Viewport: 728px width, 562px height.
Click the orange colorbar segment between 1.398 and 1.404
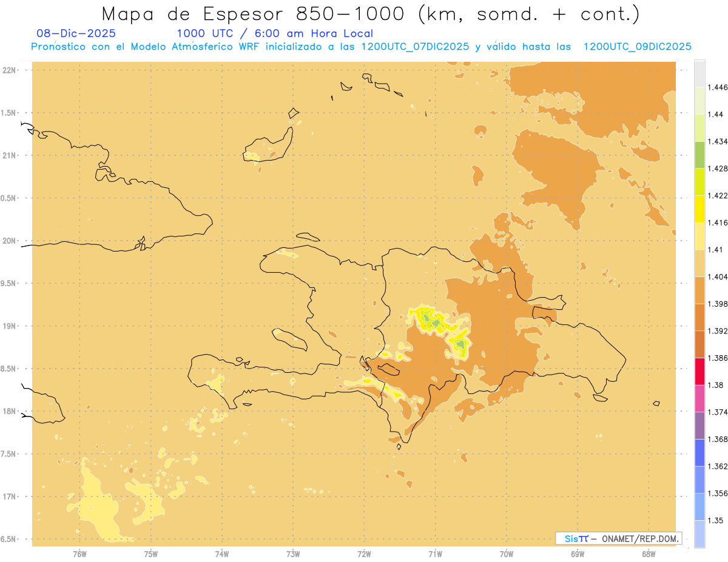pos(699,290)
